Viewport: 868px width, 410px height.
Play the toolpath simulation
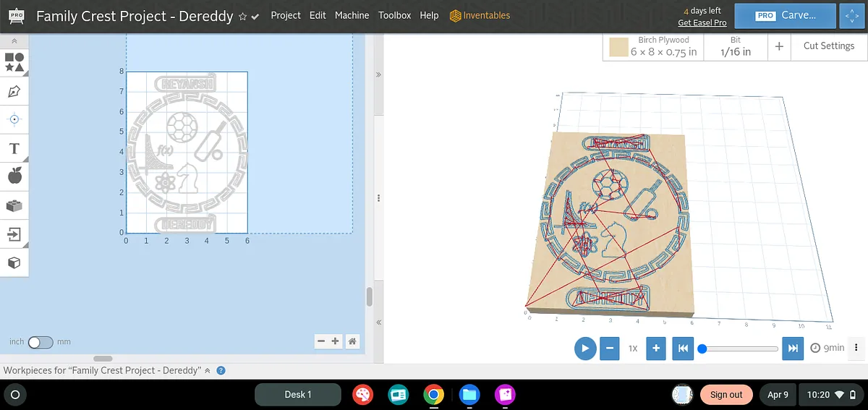(584, 349)
